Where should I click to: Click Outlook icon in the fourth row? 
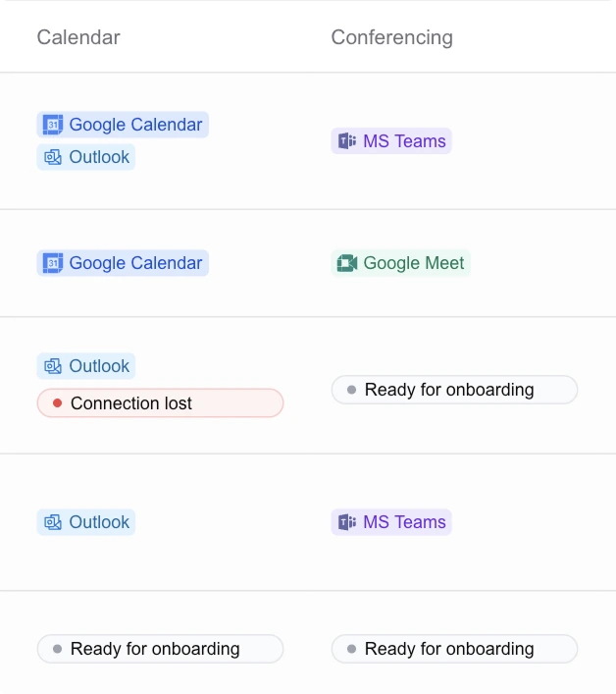pyautogui.click(x=53, y=522)
